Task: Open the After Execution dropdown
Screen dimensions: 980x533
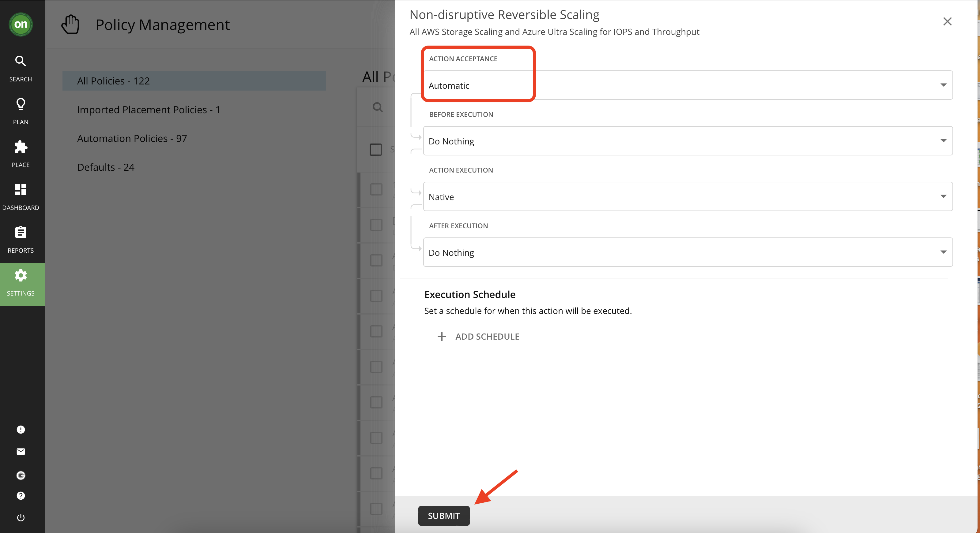Action: coord(688,252)
